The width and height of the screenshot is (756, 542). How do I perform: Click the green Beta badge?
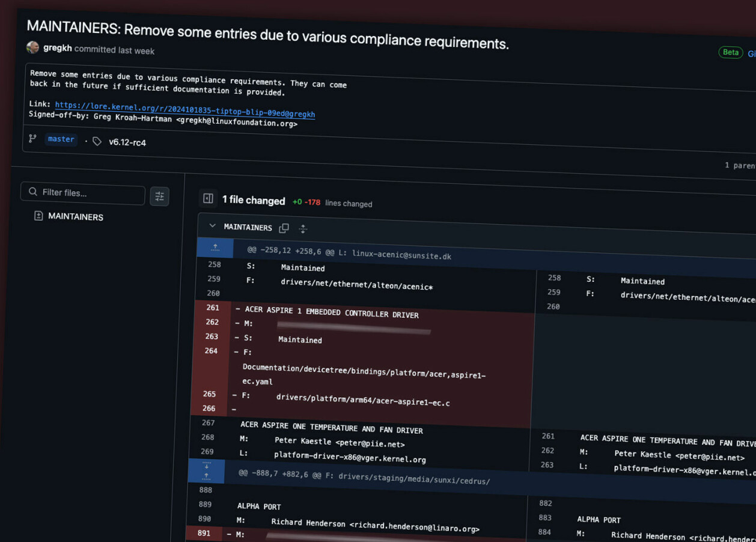(x=731, y=52)
